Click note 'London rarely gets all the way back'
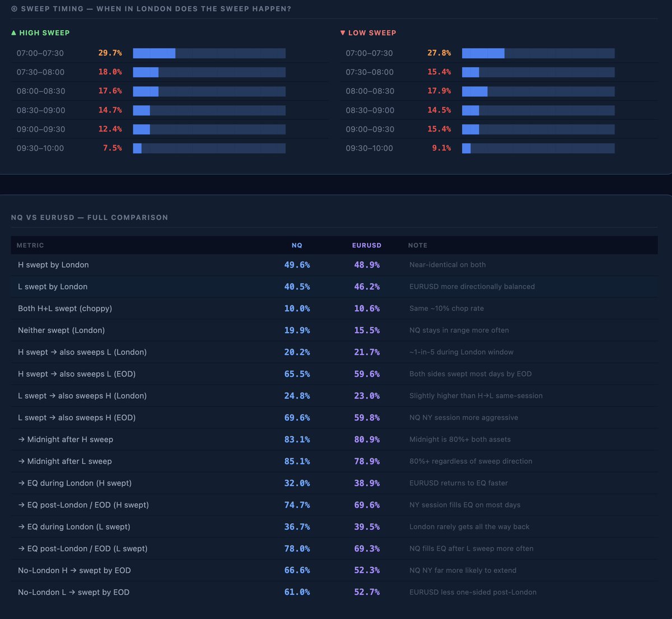The width and height of the screenshot is (672, 619). coord(469,527)
